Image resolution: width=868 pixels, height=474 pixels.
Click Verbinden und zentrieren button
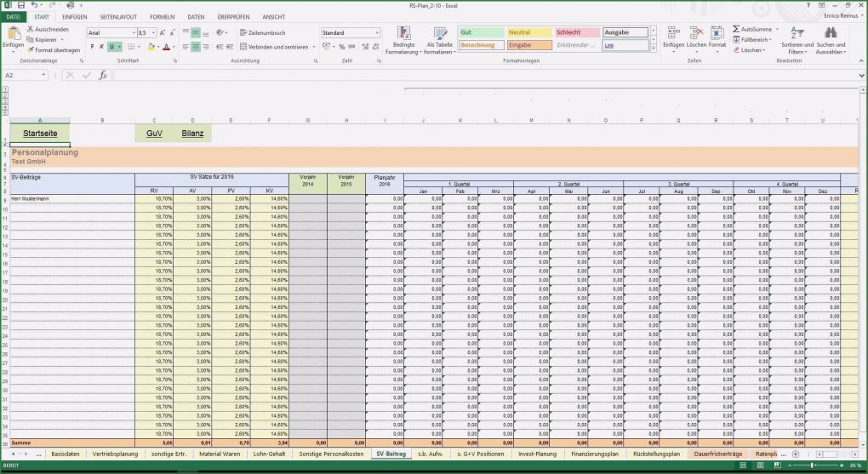tap(274, 47)
